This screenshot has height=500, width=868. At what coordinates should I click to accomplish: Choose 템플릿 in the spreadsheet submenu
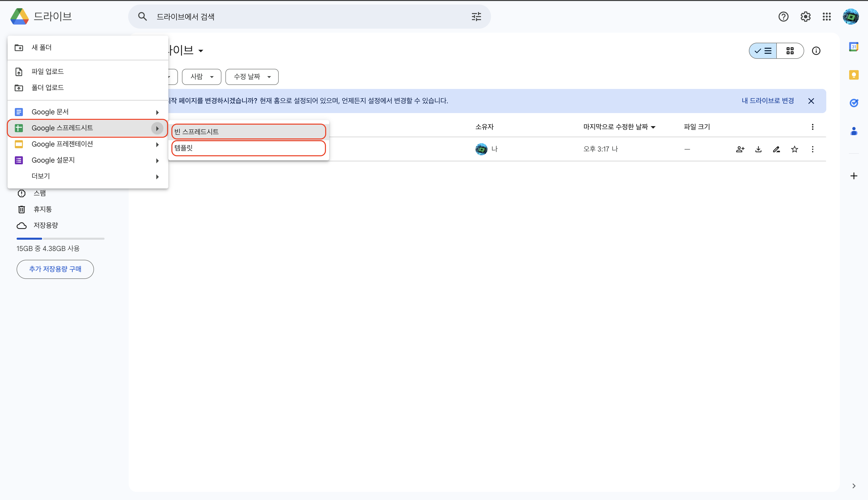point(248,148)
